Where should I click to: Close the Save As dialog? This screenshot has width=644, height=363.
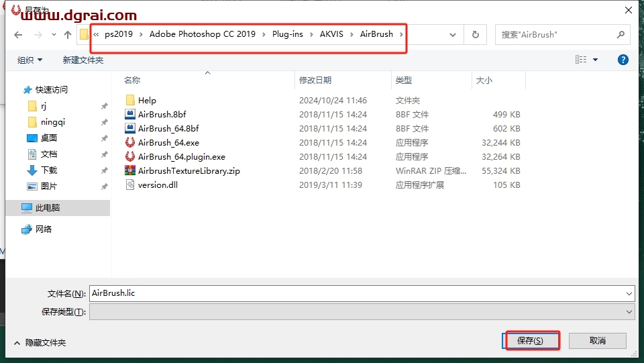click(x=629, y=10)
